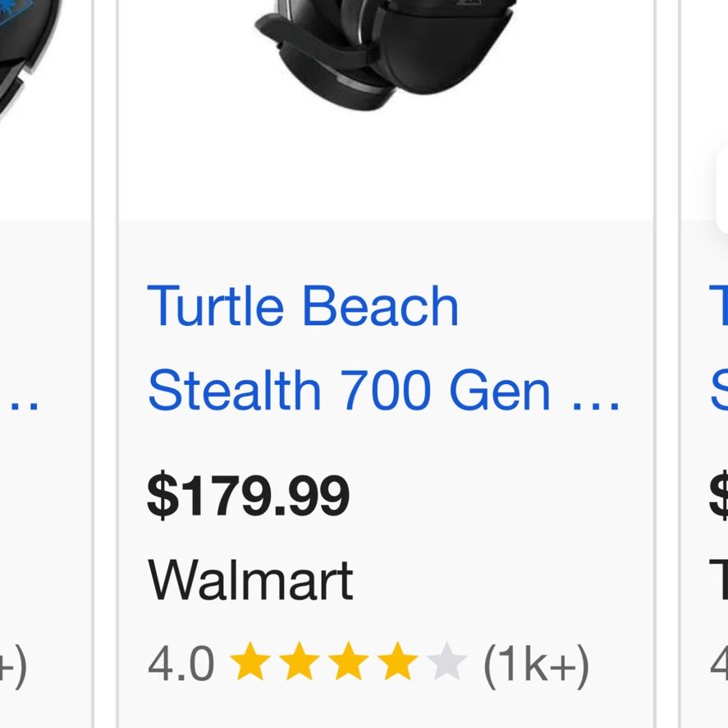
Task: Click the second gold rating star
Action: pos(300,662)
